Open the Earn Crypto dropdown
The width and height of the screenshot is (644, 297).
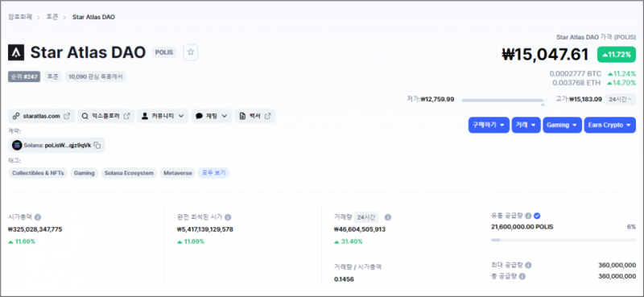(610, 125)
